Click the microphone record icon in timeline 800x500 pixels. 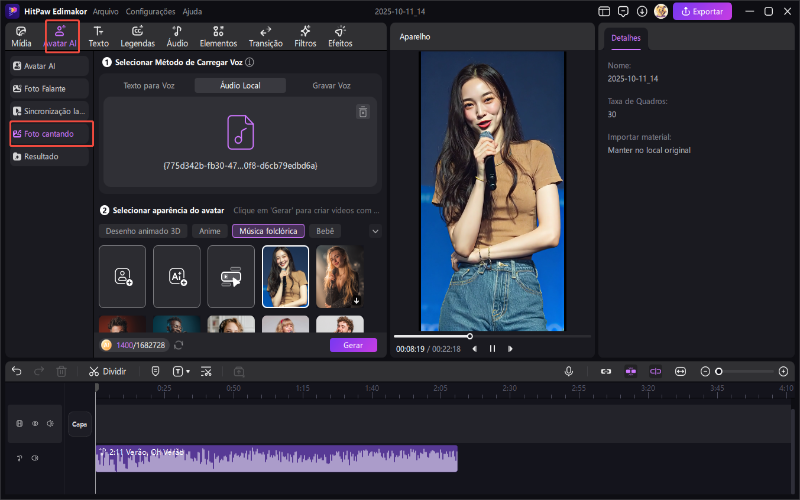point(569,370)
